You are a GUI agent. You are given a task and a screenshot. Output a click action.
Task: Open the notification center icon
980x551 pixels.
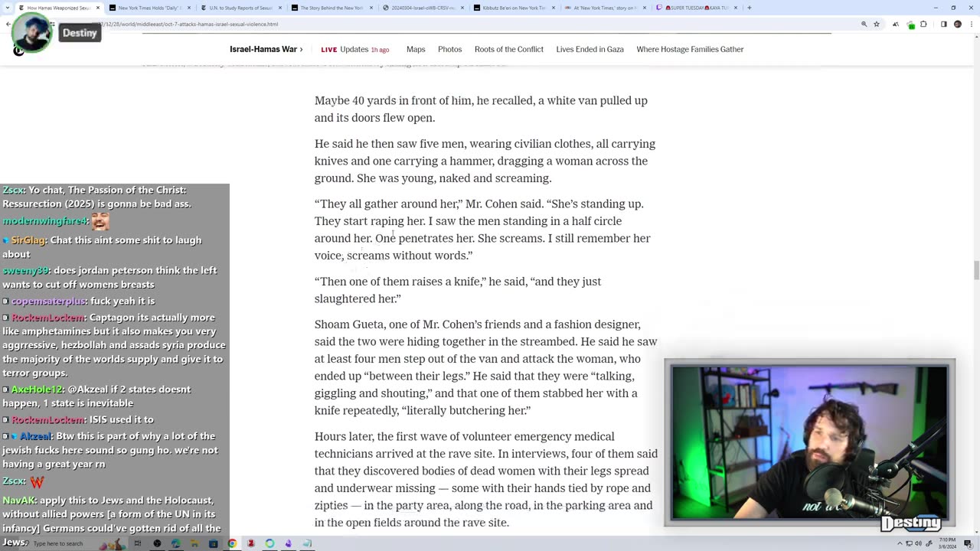[969, 543]
